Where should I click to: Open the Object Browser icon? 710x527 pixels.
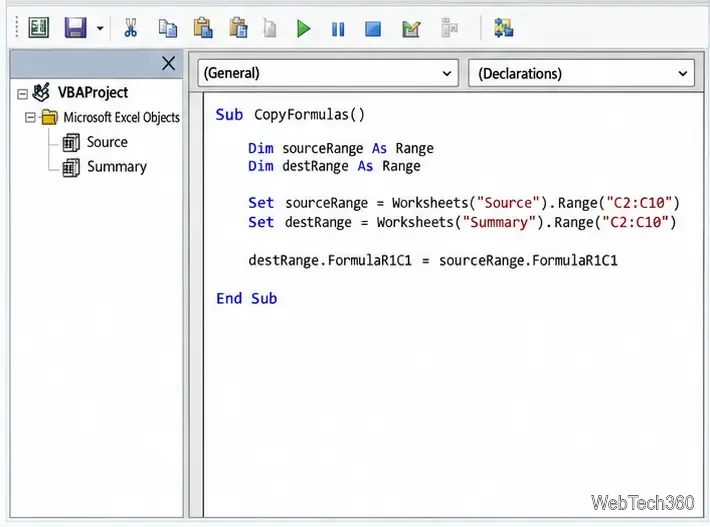coord(504,28)
